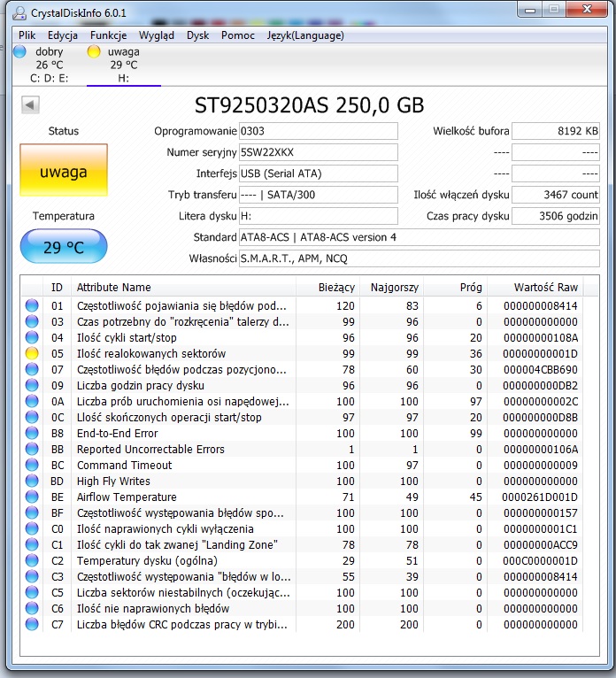The image size is (616, 678).
Task: Click the blue status dot for High Fly Writes
Action: coord(32,481)
